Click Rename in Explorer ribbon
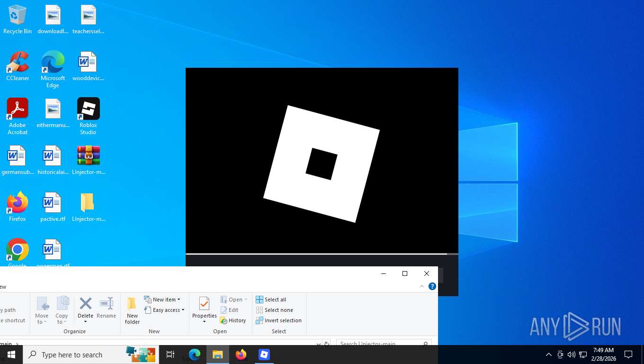644x364 pixels. click(x=106, y=308)
